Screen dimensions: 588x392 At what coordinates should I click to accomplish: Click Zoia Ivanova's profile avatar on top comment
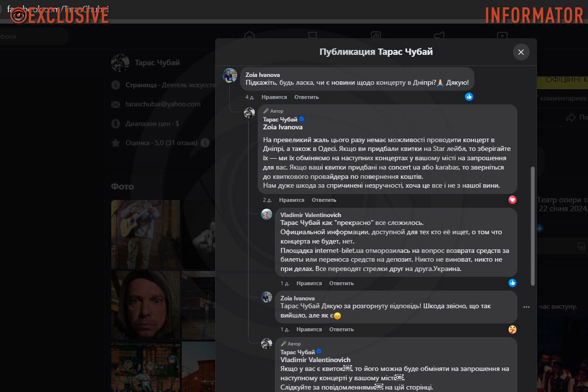pos(230,75)
